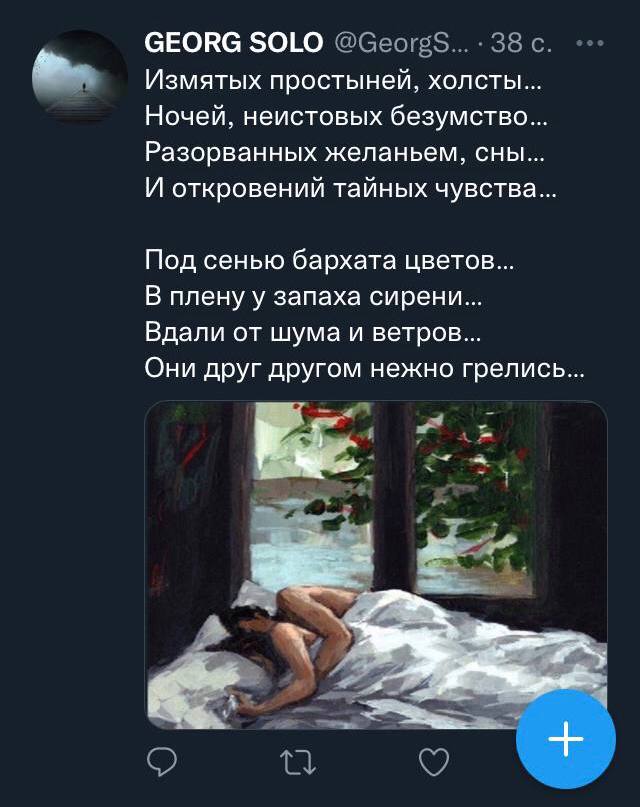Viewport: 640px width, 807px height.
Task: Click the line 'Разорванных желаньем, сны…'
Action: [345, 152]
